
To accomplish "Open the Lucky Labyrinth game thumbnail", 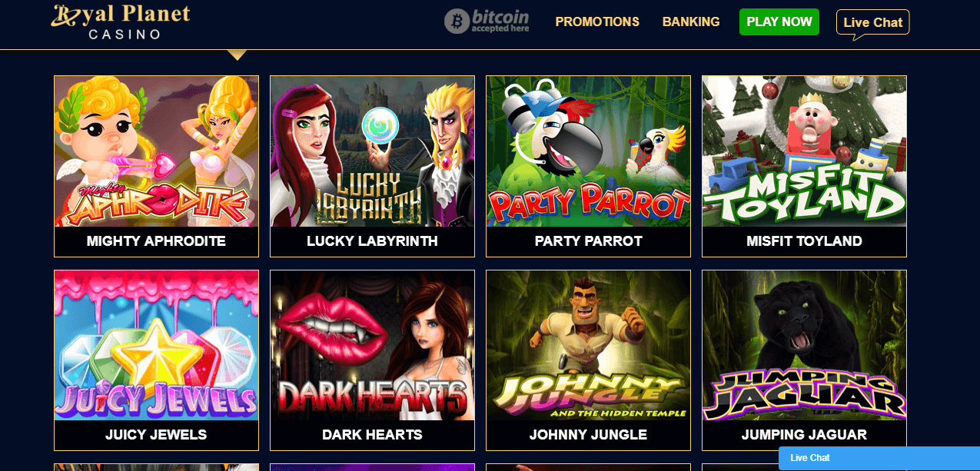I will pos(372,151).
